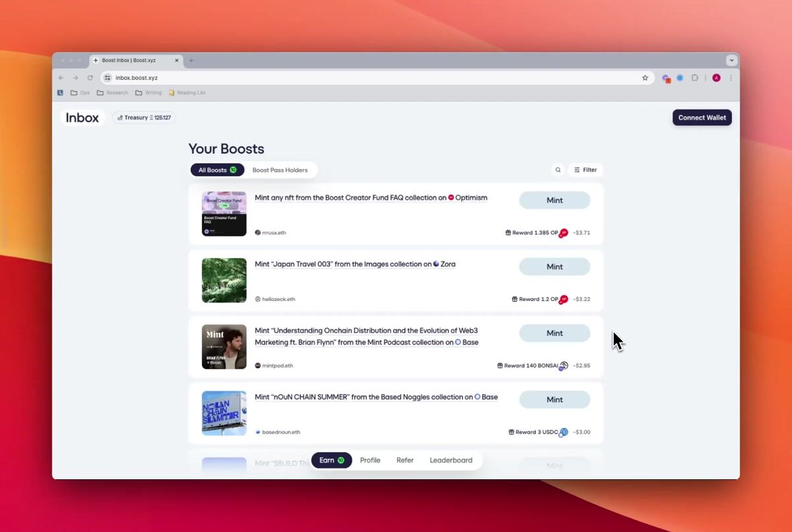Click the OP token icon on 1.385 OP reward

tap(564, 233)
